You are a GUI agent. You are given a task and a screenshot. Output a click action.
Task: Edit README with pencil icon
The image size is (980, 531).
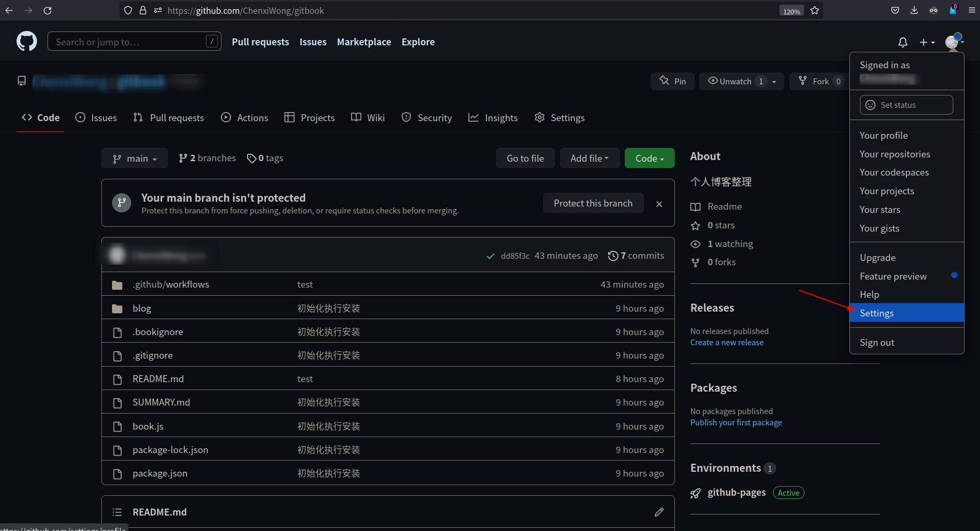click(659, 512)
